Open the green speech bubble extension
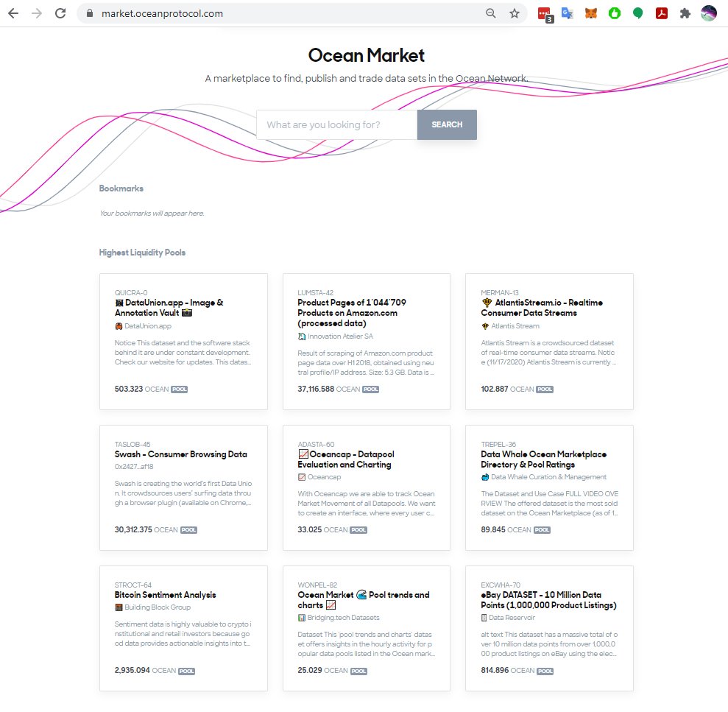This screenshot has height=712, width=728. pyautogui.click(x=638, y=13)
